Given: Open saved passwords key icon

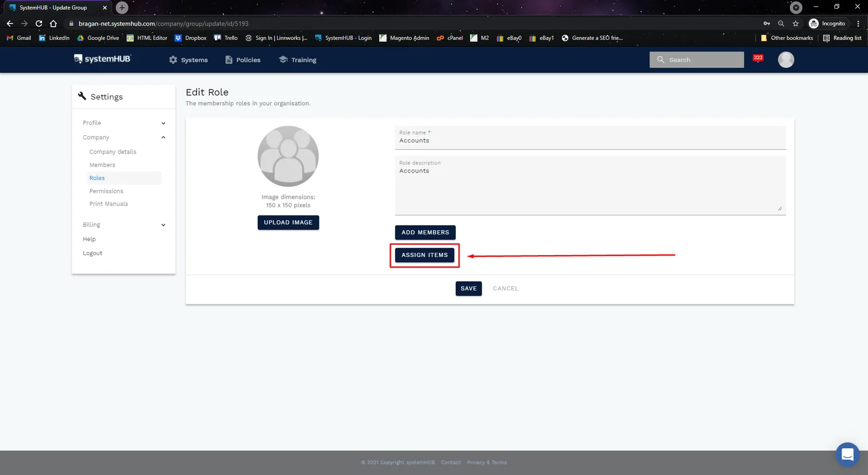Looking at the screenshot, I should point(767,23).
